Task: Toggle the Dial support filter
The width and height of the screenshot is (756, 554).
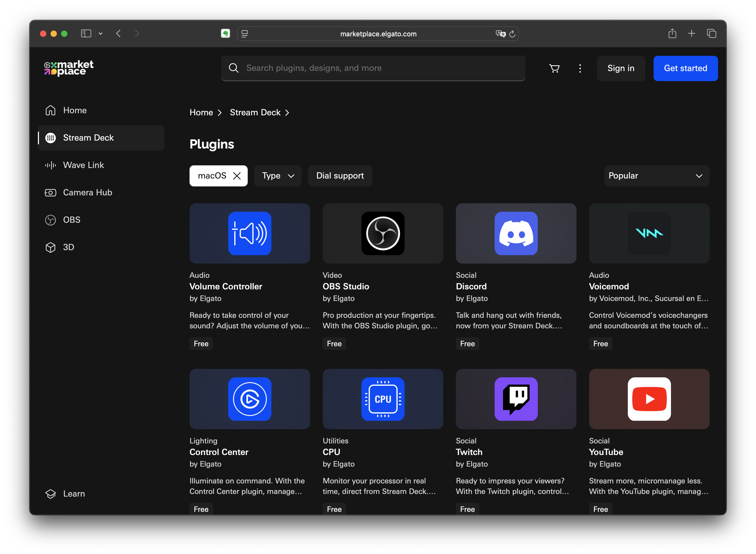Action: [340, 176]
